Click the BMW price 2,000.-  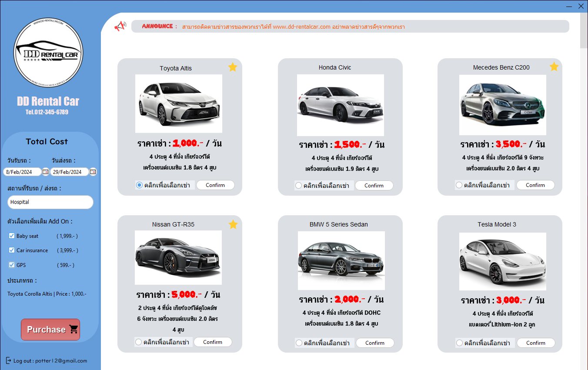coord(350,299)
